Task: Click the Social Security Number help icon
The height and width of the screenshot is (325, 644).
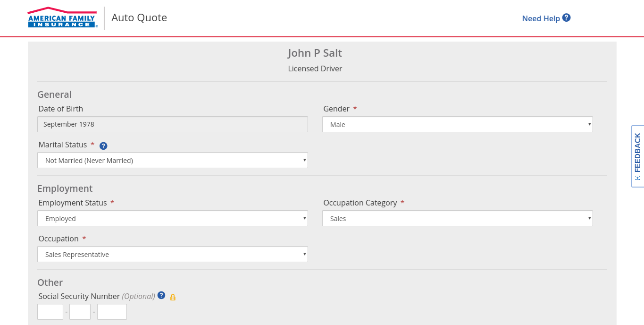Action: click(x=161, y=295)
